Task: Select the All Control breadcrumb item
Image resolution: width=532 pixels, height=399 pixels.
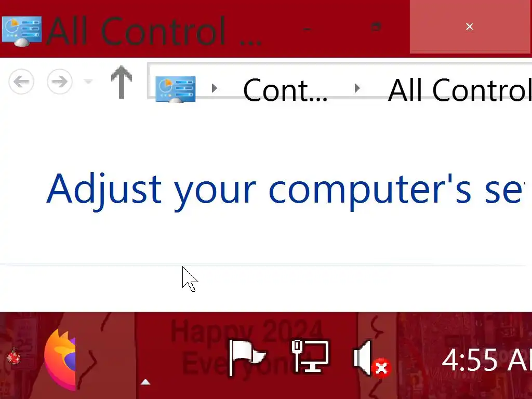Action: coord(460,90)
